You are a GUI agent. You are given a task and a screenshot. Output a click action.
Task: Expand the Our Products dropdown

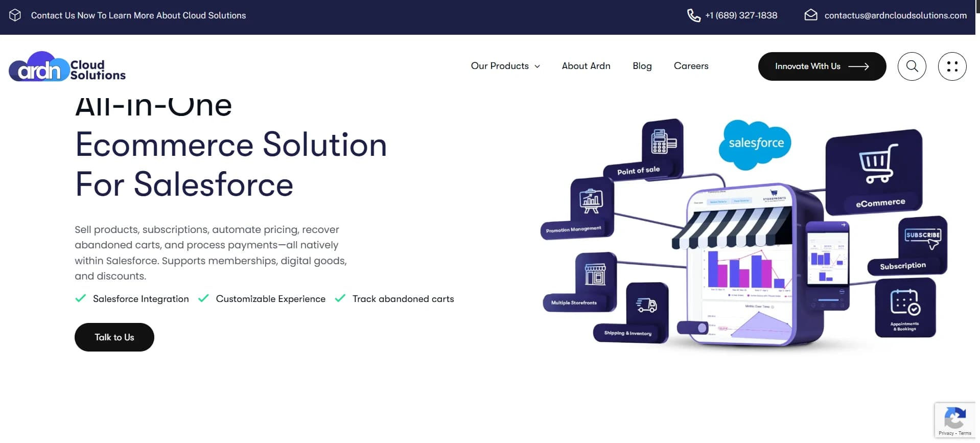pos(505,66)
